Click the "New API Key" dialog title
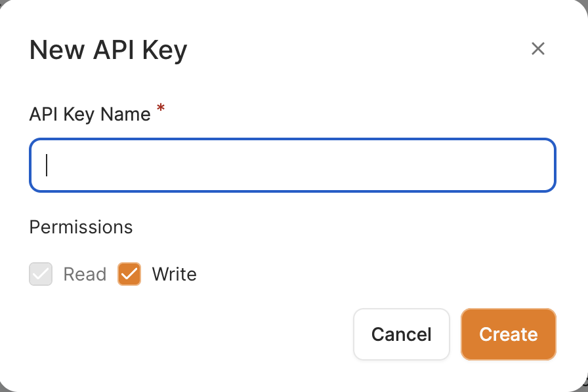Viewport: 588px width, 392px height. 108,50
